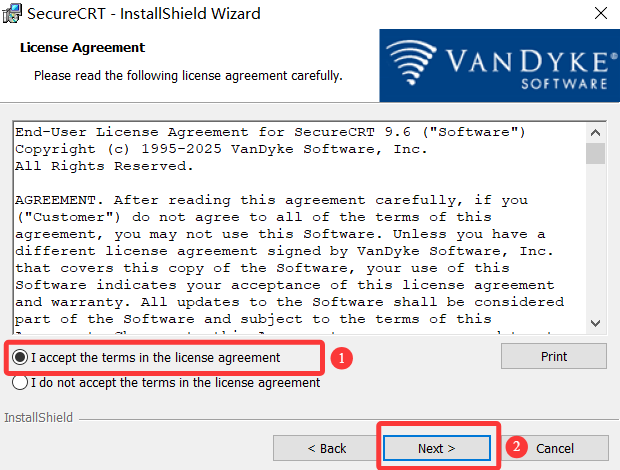Click the scrollbar track below the thumb
The width and height of the screenshot is (620, 470).
[595, 239]
